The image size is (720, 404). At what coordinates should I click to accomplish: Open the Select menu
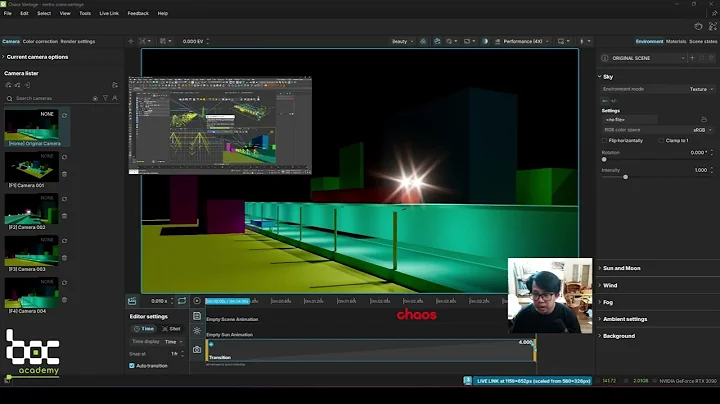coord(44,13)
